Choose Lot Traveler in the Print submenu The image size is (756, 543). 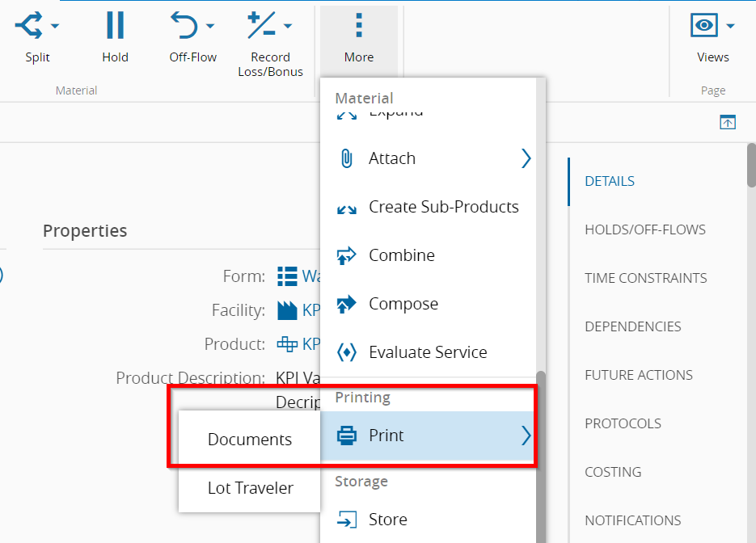click(250, 488)
